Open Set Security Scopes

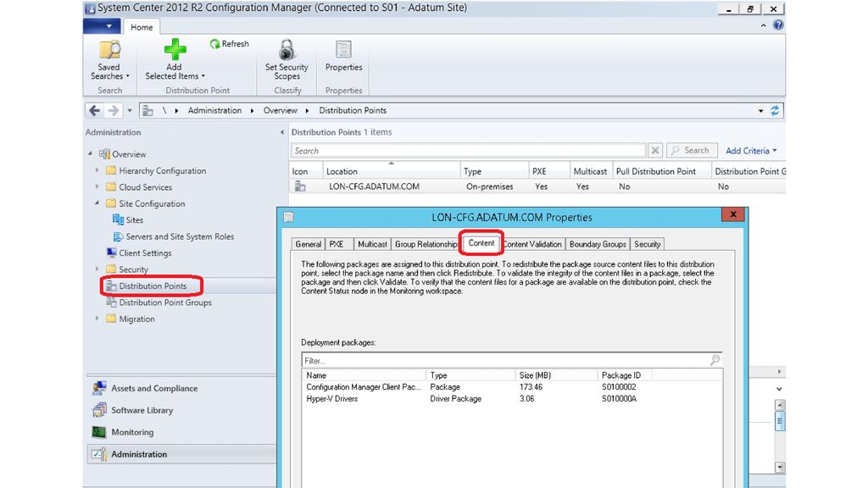(287, 61)
